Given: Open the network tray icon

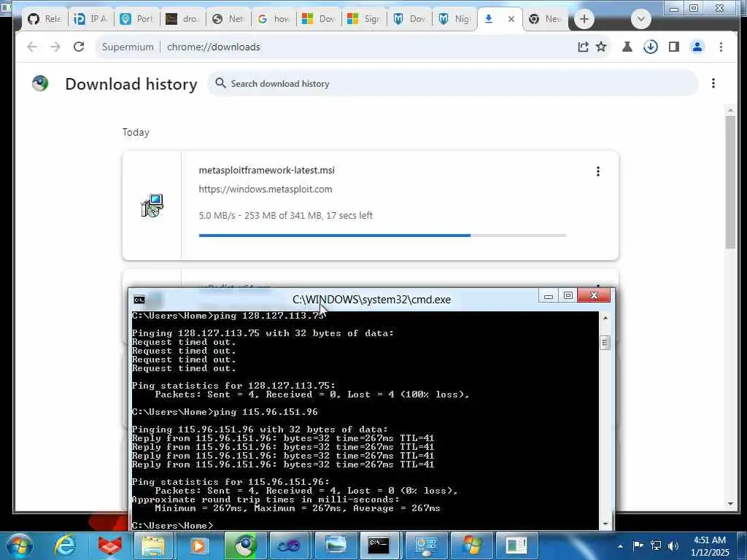Looking at the screenshot, I should (x=656, y=545).
